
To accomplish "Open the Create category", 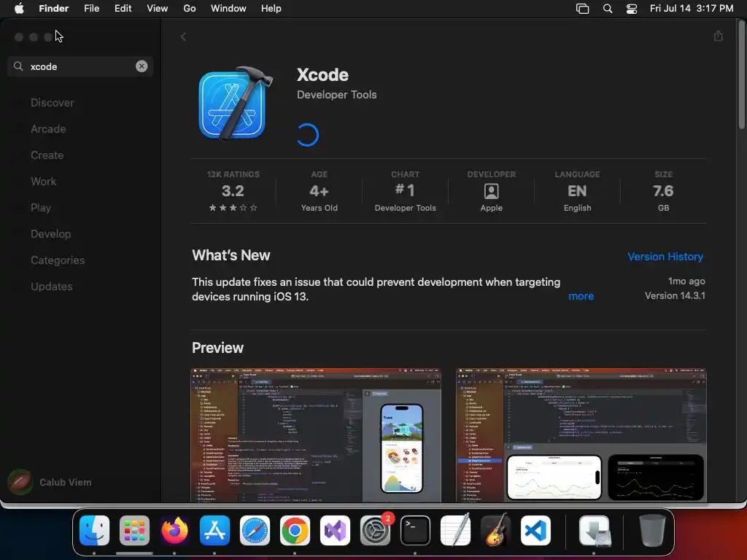I will coord(47,155).
